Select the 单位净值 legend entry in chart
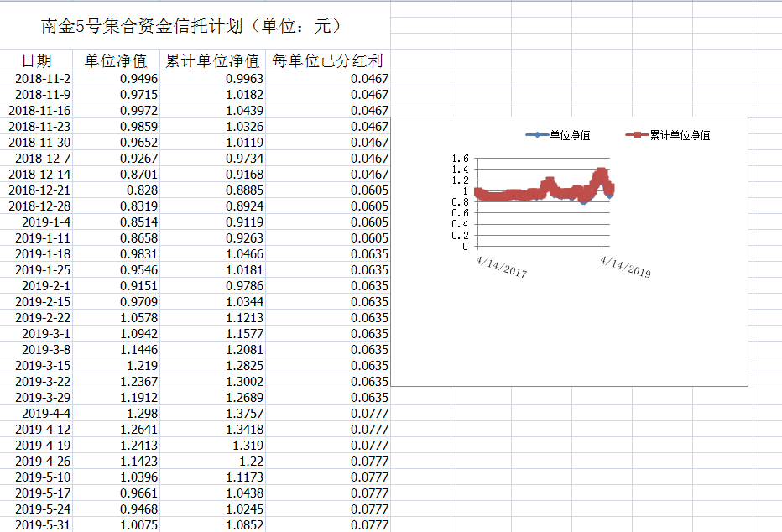 [558, 135]
